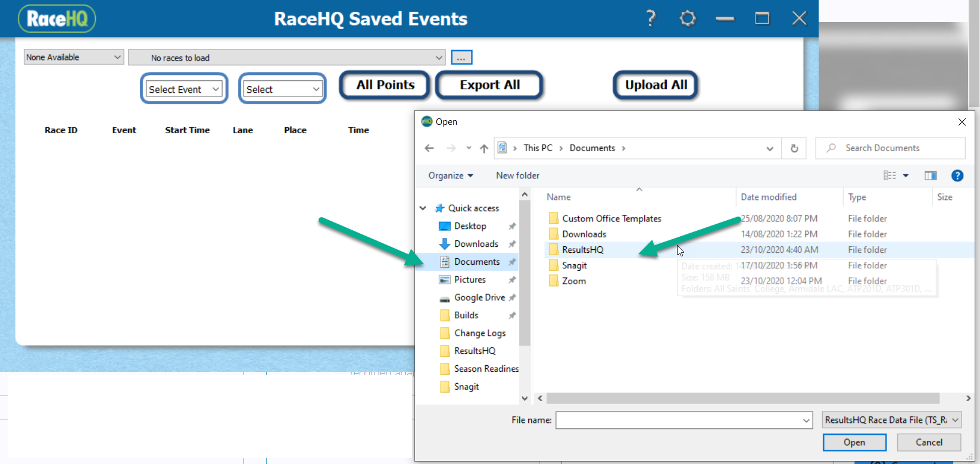This screenshot has width=980, height=464.
Task: Select the Snagit folder in file list
Action: point(575,265)
